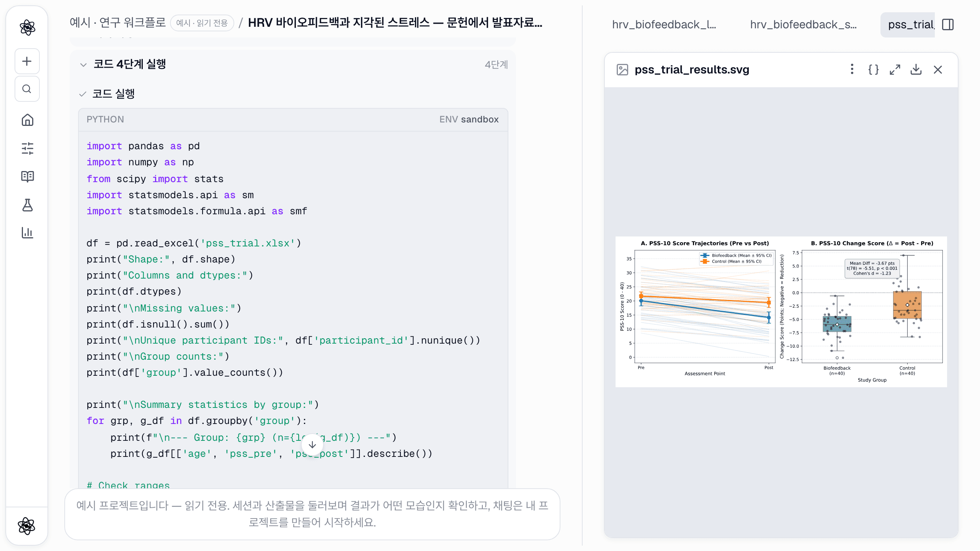This screenshot has height=551, width=980.
Task: Open the flask experiments icon in sidebar
Action: point(27,205)
